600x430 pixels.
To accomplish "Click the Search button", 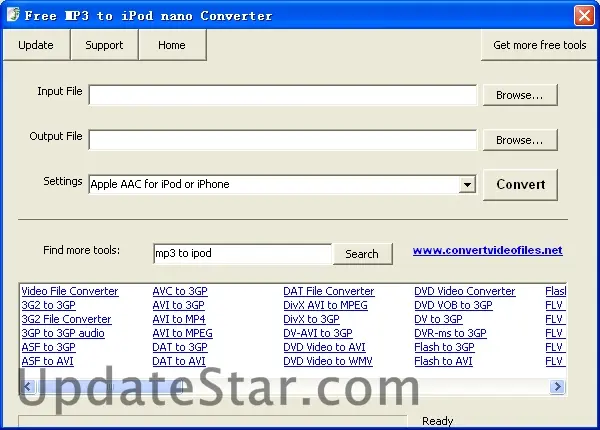I will pyautogui.click(x=362, y=254).
